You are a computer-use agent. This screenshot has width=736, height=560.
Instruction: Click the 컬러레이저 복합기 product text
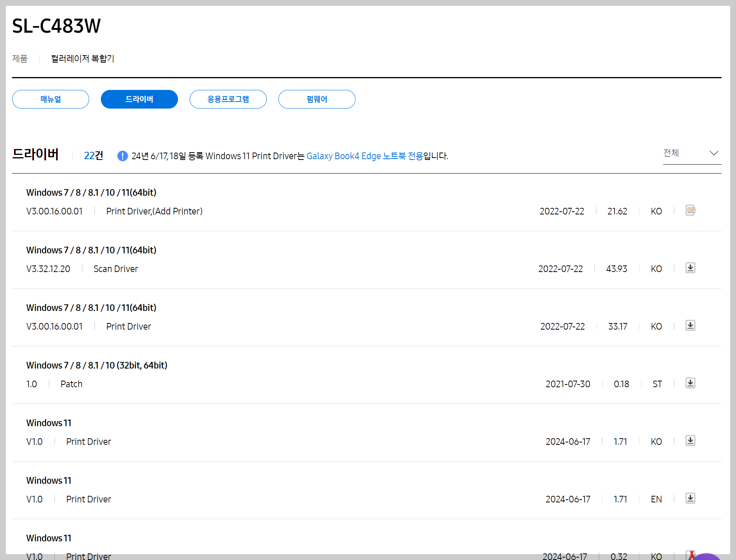[83, 59]
